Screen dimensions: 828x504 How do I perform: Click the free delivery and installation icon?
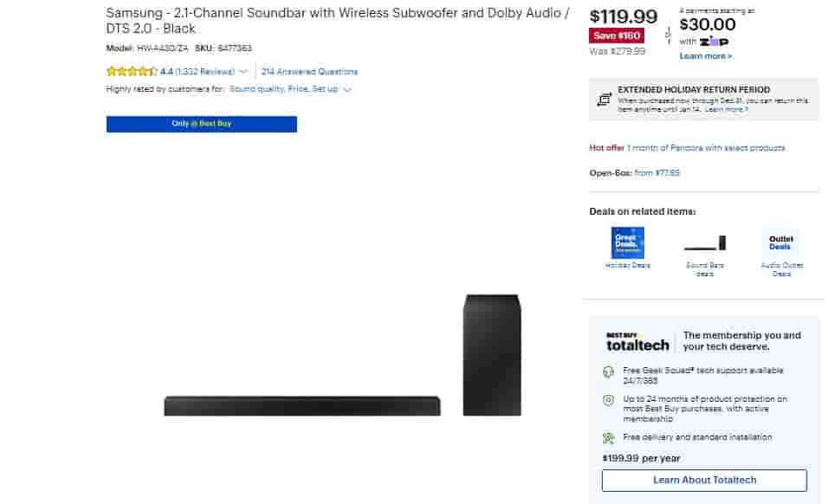(609, 438)
